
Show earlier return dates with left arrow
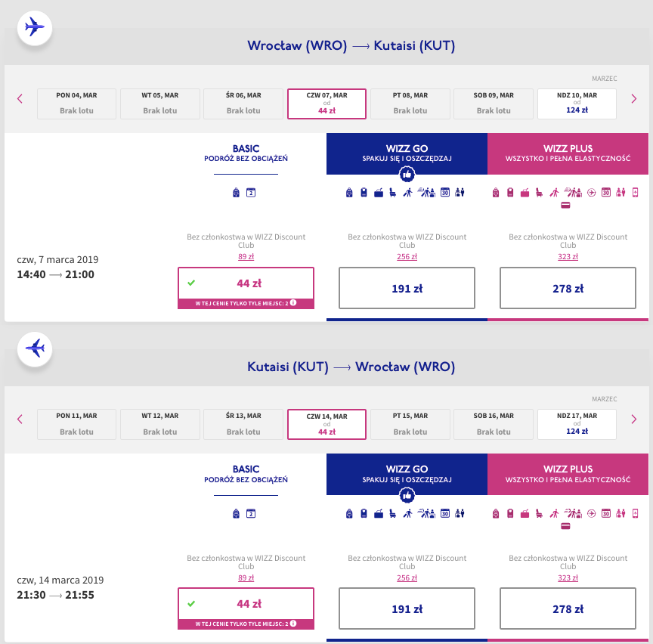tap(20, 419)
